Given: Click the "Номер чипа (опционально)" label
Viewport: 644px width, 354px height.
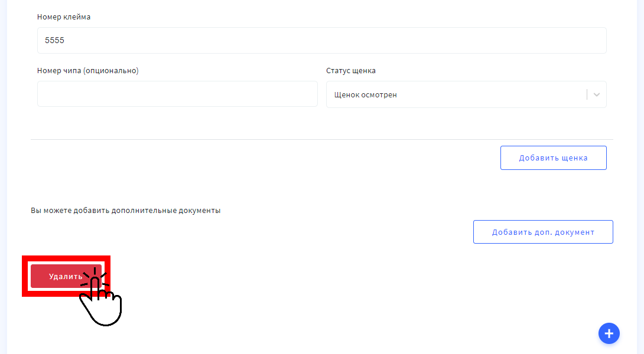Looking at the screenshot, I should pyautogui.click(x=87, y=71).
